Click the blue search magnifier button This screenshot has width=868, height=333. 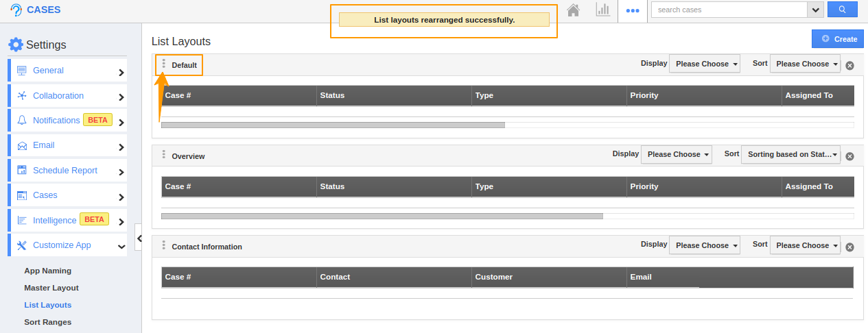(x=842, y=10)
